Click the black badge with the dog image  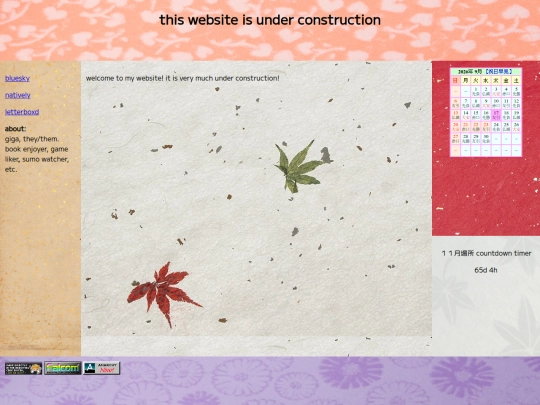point(23,368)
